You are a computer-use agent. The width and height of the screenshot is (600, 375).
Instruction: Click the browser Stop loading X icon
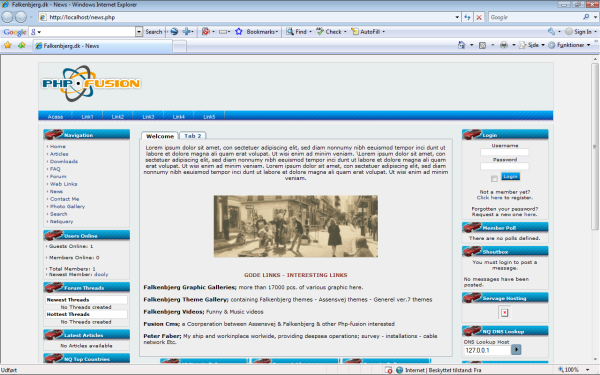pos(479,17)
